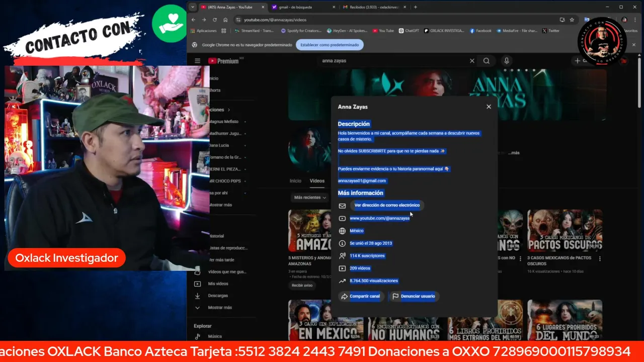Expand 'Mostrar más' below Descargas
The height and width of the screenshot is (362, 644).
(220, 308)
